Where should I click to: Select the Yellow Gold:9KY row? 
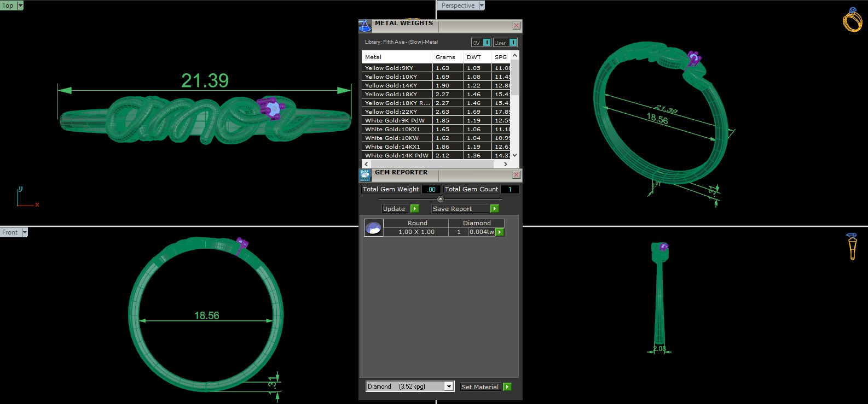436,68
